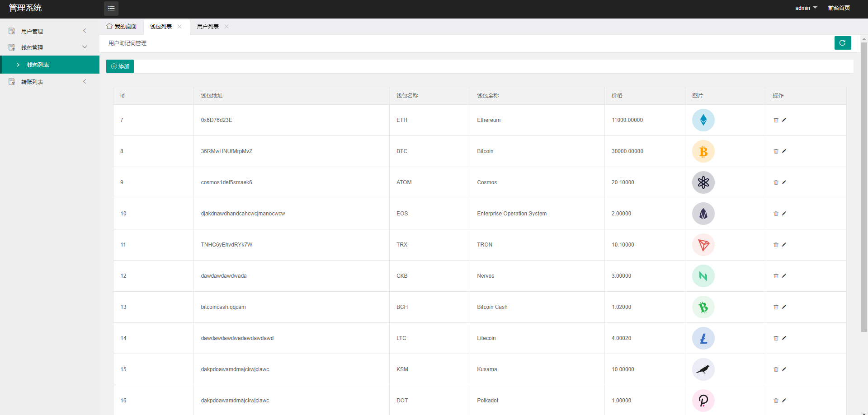Close the 用户列表 tab
Viewport: 868px width, 415px height.
pos(226,27)
